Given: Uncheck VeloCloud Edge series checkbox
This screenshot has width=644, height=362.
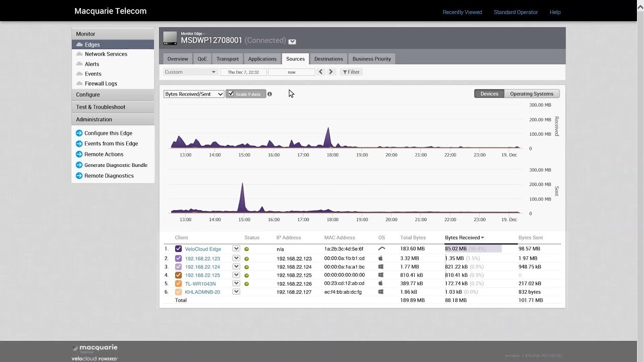Looking at the screenshot, I should [178, 249].
